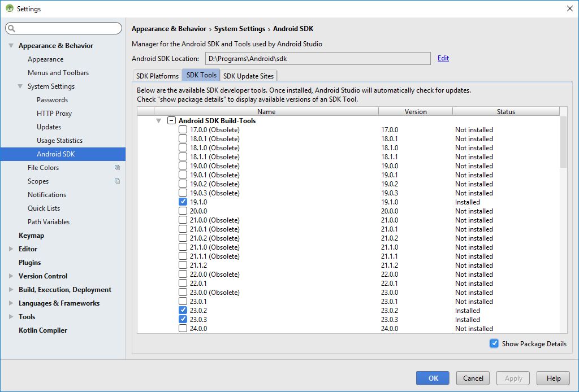Toggle the Android SDK Build-Tools group checkbox
Screen dimensions: 579x392
[x=171, y=120]
